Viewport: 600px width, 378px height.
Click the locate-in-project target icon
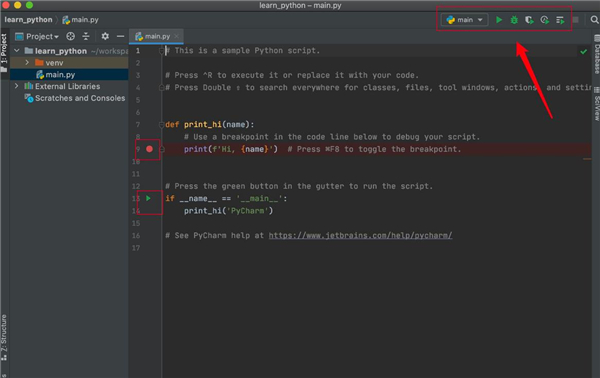pos(70,36)
